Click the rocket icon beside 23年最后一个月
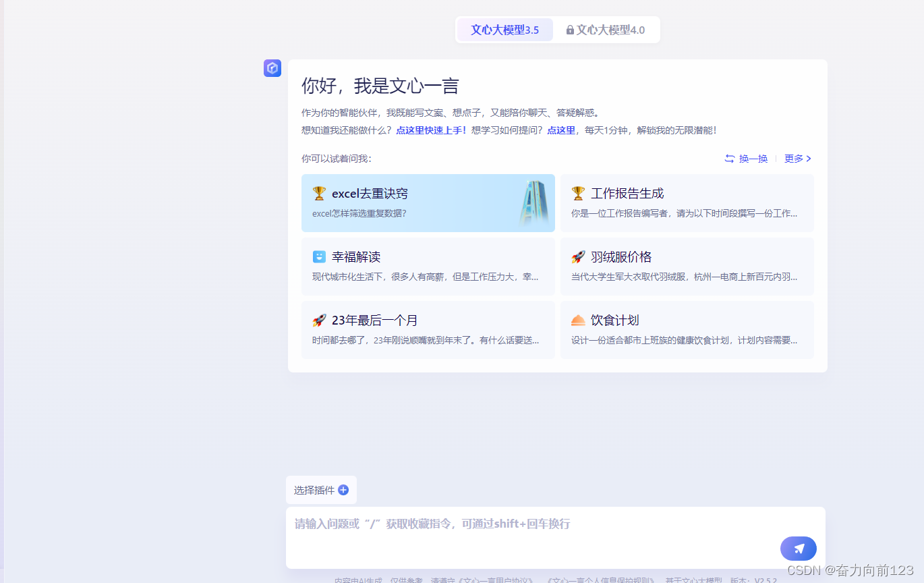This screenshot has width=924, height=583. coord(319,321)
